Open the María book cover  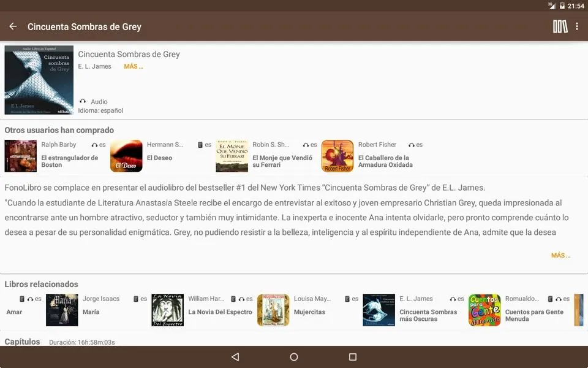pyautogui.click(x=62, y=310)
